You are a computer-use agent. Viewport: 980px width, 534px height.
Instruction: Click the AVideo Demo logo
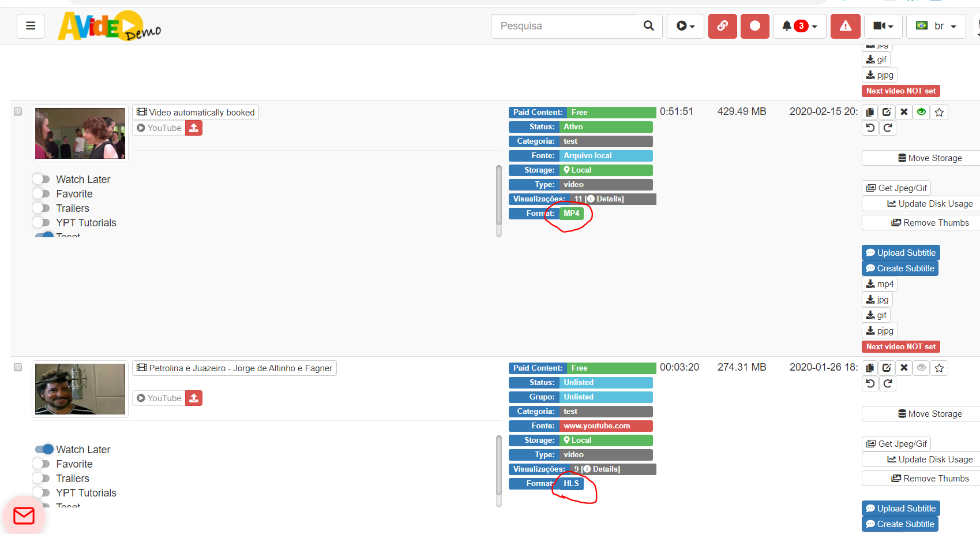coord(109,26)
